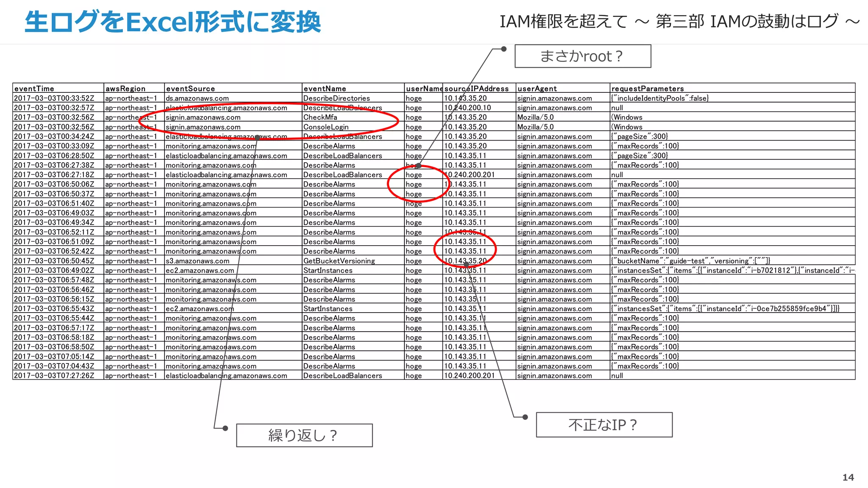Click slide page number 14
The image size is (868, 488).
(x=848, y=477)
